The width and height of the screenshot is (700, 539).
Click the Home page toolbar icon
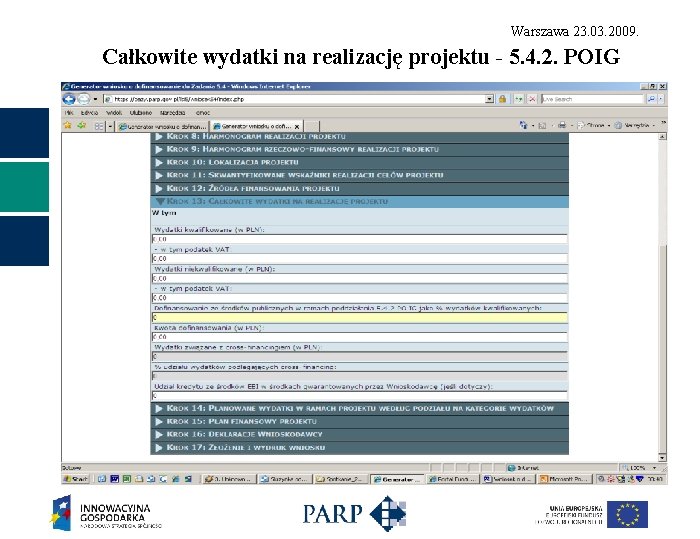(x=523, y=125)
